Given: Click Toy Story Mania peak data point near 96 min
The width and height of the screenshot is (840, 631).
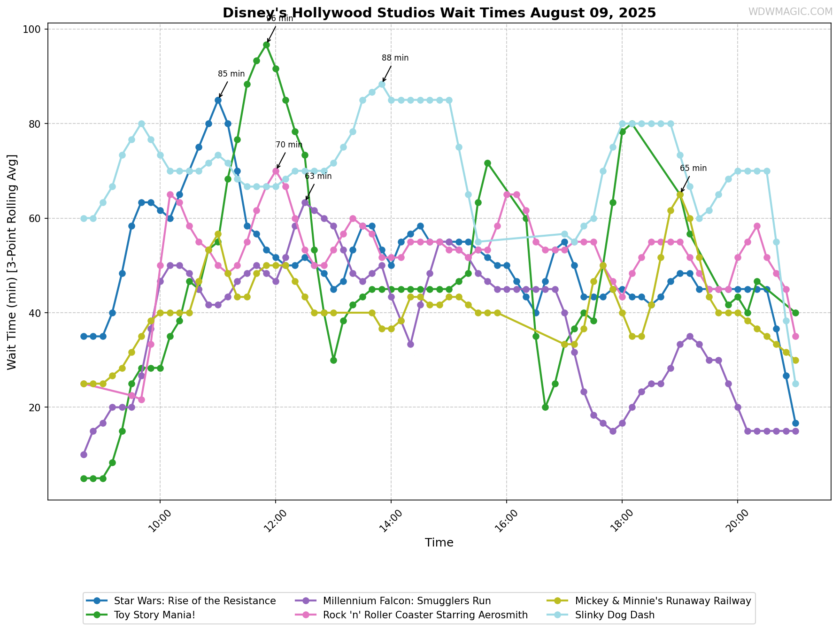Looking at the screenshot, I should tap(266, 45).
